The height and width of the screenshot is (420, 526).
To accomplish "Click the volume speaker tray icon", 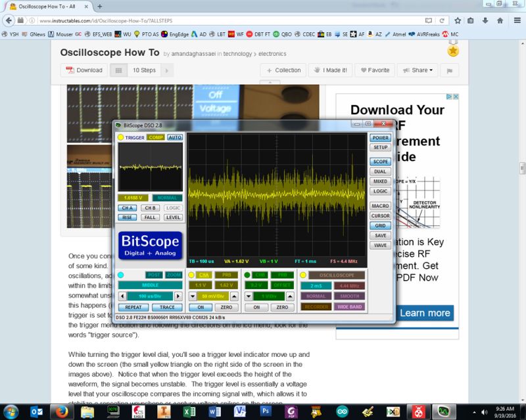I will [484, 412].
